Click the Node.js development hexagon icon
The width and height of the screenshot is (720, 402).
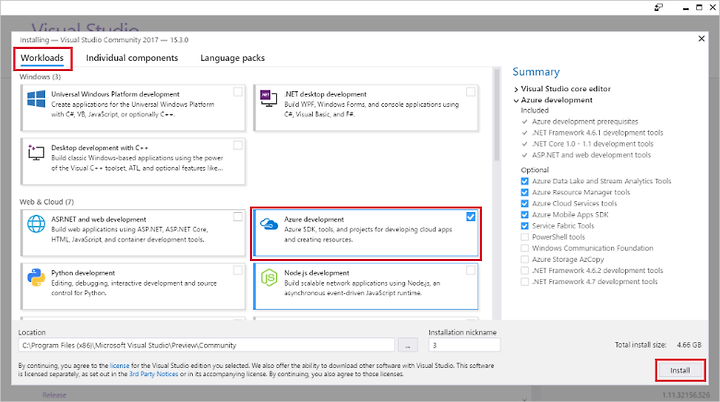coord(269,277)
